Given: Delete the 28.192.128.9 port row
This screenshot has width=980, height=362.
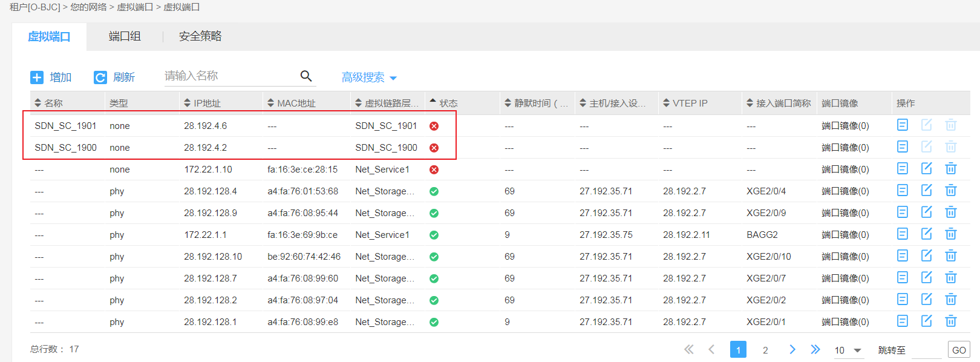Looking at the screenshot, I should point(951,212).
